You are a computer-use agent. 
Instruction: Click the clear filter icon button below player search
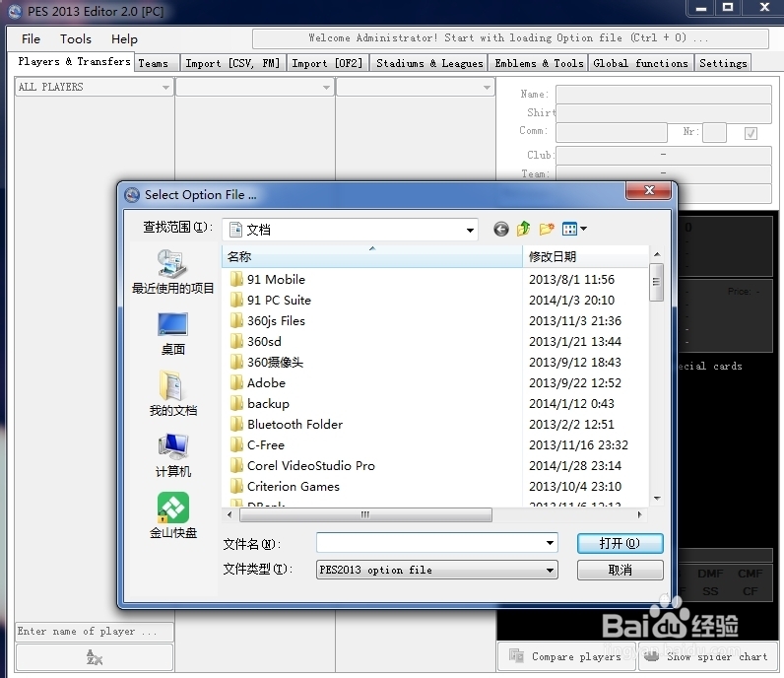(x=95, y=657)
